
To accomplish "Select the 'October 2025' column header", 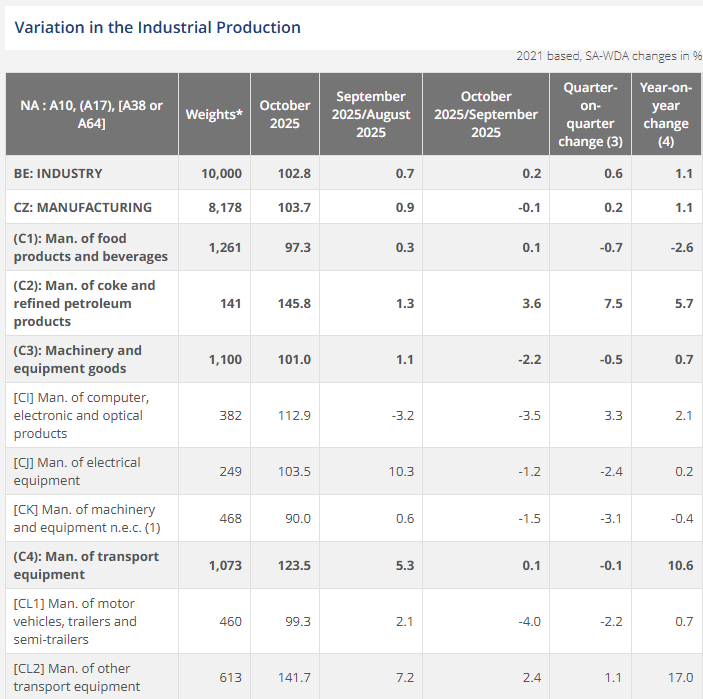I will 285,114.
